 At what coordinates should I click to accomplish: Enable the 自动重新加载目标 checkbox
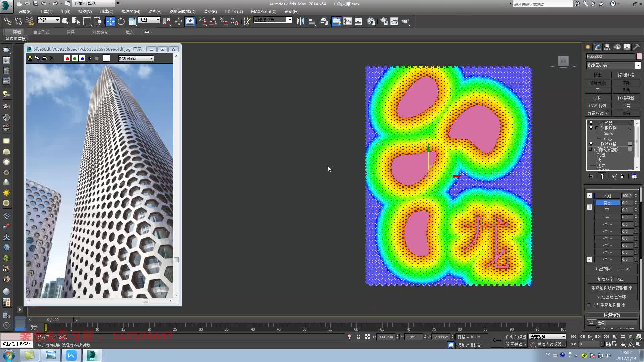point(589,305)
